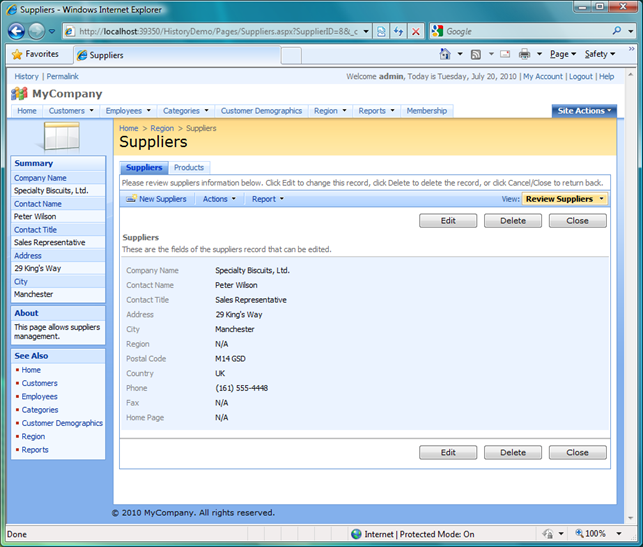Screen dimensions: 643x547
Task: Open the Actions dropdown in action bar
Action: click(x=219, y=199)
